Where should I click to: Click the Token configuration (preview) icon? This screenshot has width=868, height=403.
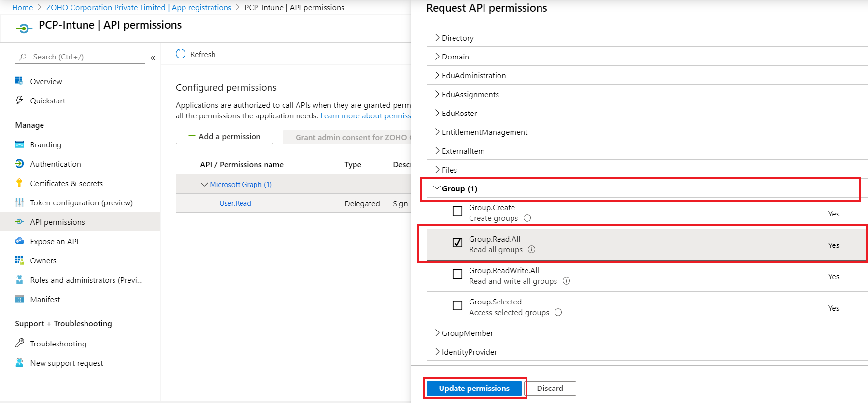(x=19, y=202)
